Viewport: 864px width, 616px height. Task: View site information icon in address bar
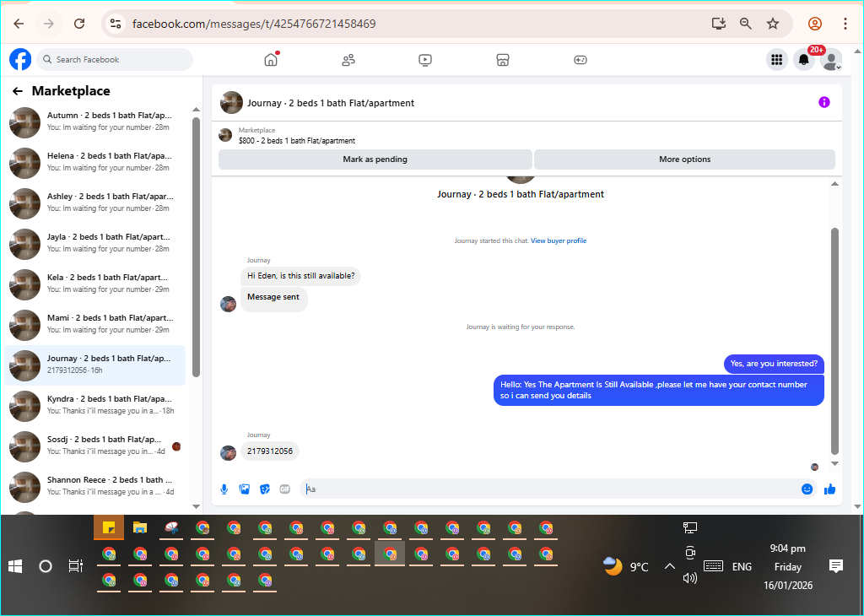116,24
